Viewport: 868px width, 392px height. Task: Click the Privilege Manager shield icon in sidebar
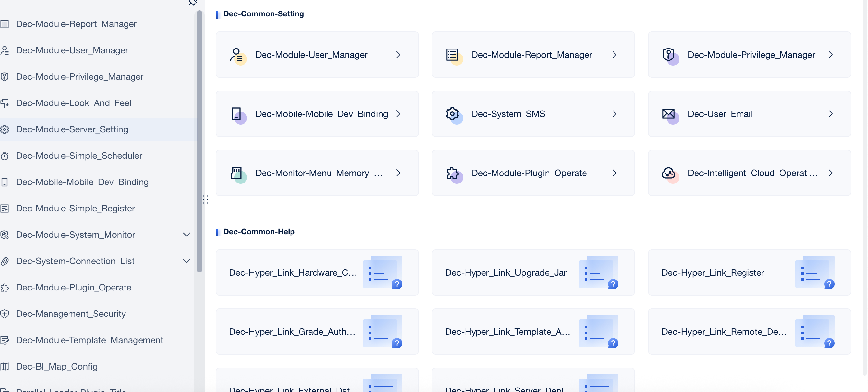click(x=5, y=77)
